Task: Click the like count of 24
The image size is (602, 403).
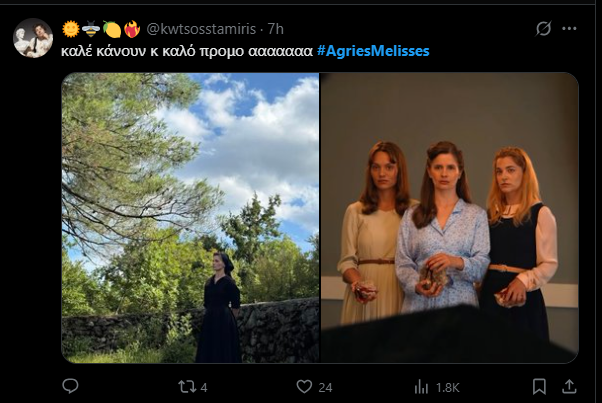Action: point(325,386)
